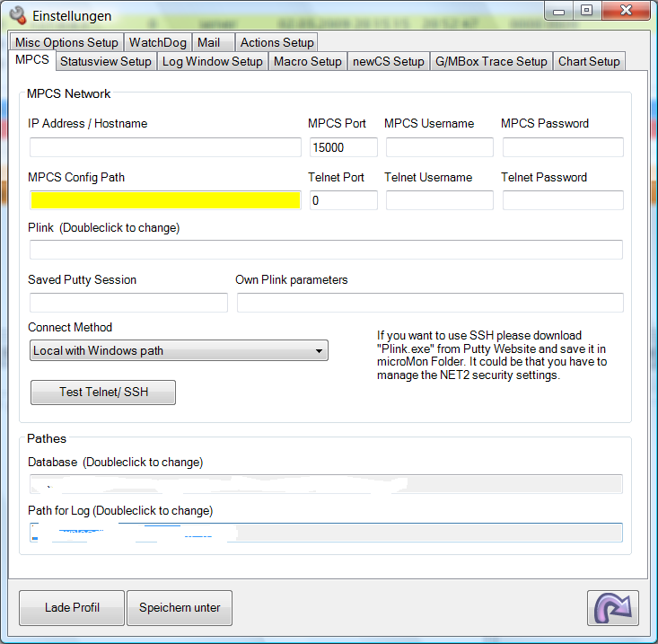Viewport: 658px width, 644px height.
Task: Go to the newCS Setup tab
Action: click(388, 61)
